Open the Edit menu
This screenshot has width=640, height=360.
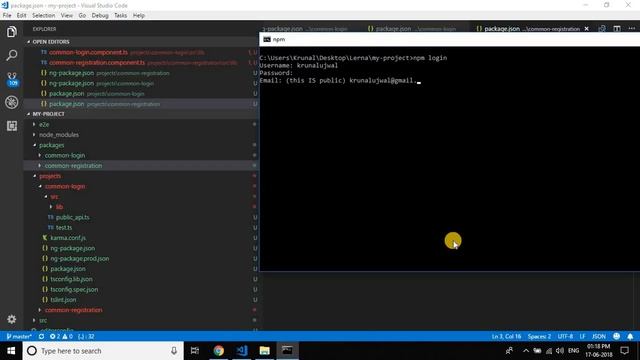[x=21, y=16]
